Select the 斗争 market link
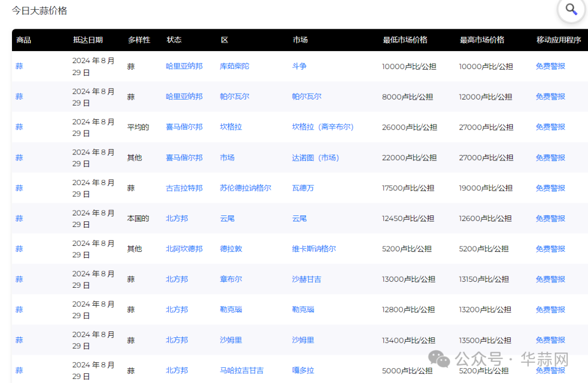Viewport: 588px width, 383px height. click(x=299, y=66)
